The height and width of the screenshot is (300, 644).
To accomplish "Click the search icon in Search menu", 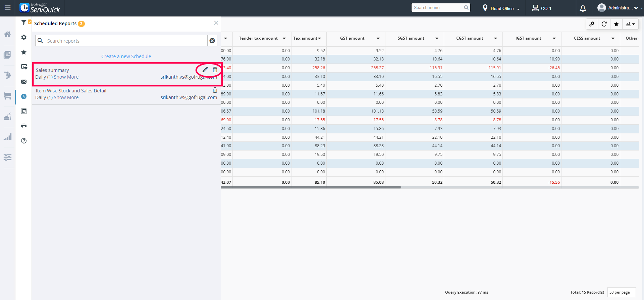I will pyautogui.click(x=466, y=7).
